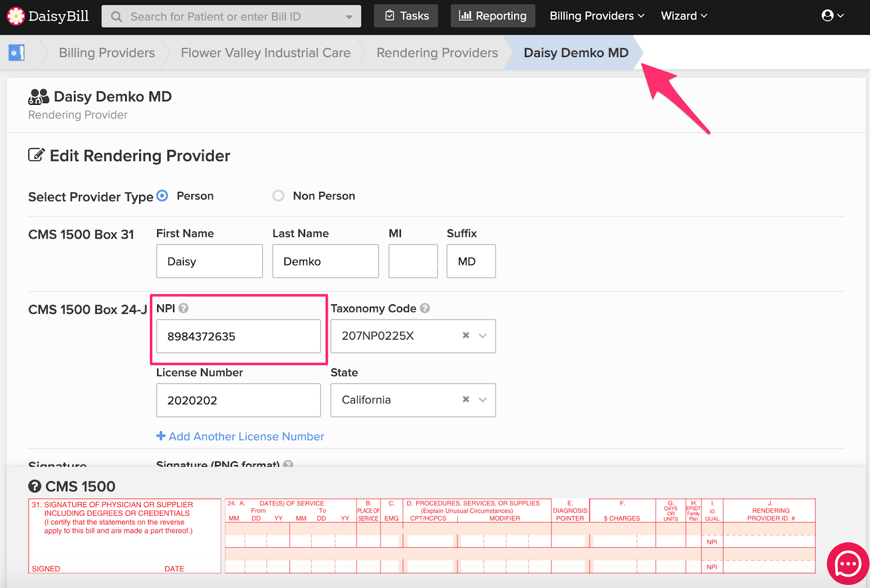This screenshot has width=870, height=588.
Task: Click the Taxonomy Code help icon
Action: (x=425, y=308)
